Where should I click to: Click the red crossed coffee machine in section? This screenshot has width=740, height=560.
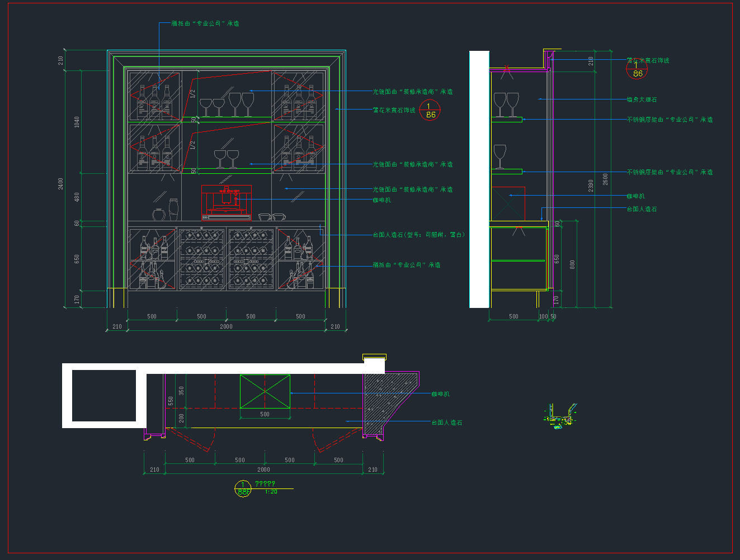click(508, 203)
